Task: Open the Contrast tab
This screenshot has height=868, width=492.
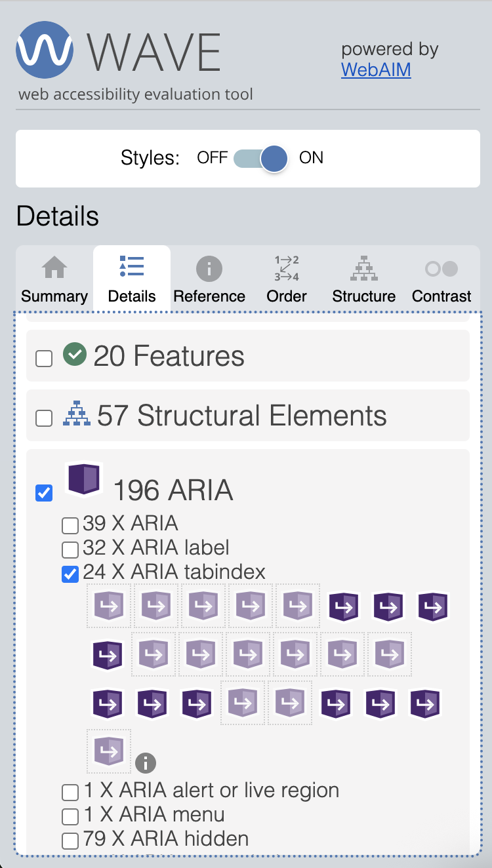Action: click(x=441, y=280)
